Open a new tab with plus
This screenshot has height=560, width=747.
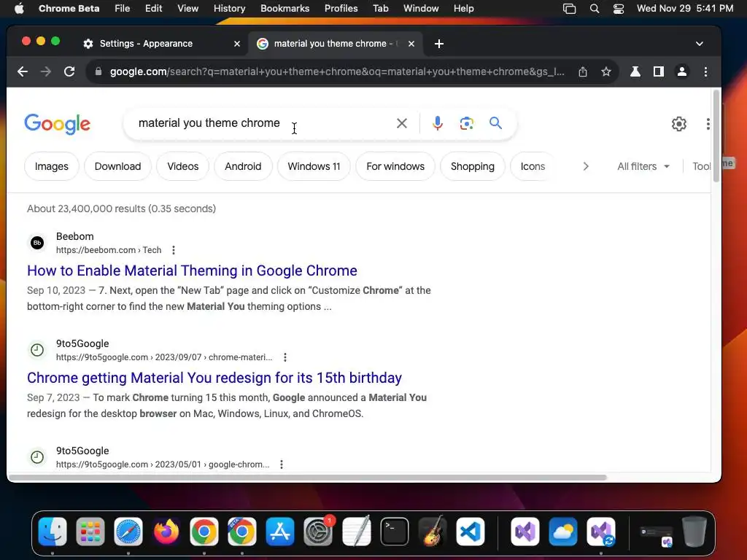(x=439, y=44)
